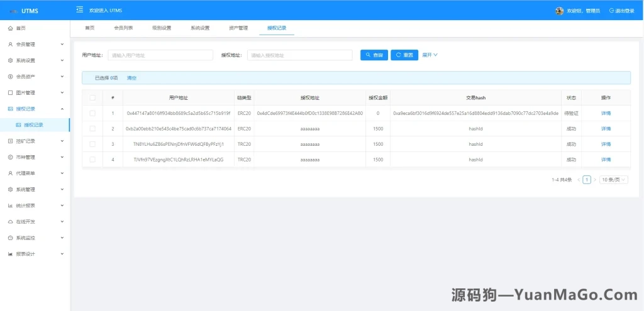The image size is (644, 311).
Task: Check the checkbox for row 2
Action: (92, 128)
